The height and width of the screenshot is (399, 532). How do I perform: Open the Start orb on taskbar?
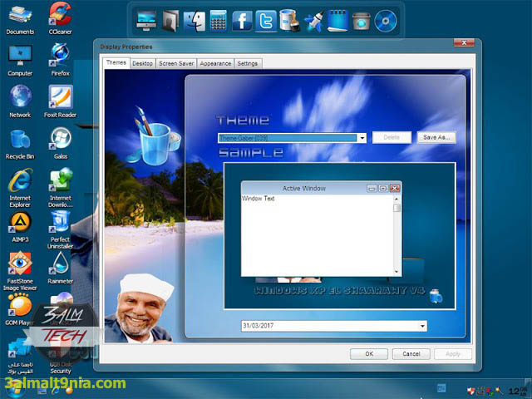click(x=15, y=391)
